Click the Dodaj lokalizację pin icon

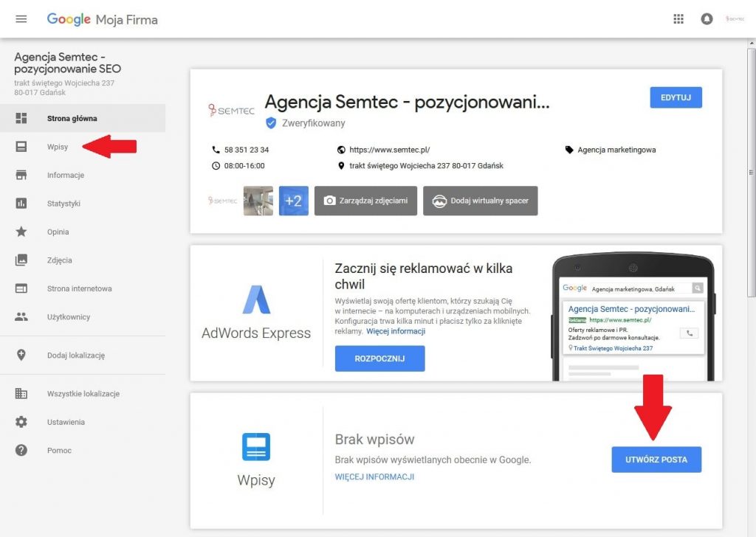click(21, 355)
